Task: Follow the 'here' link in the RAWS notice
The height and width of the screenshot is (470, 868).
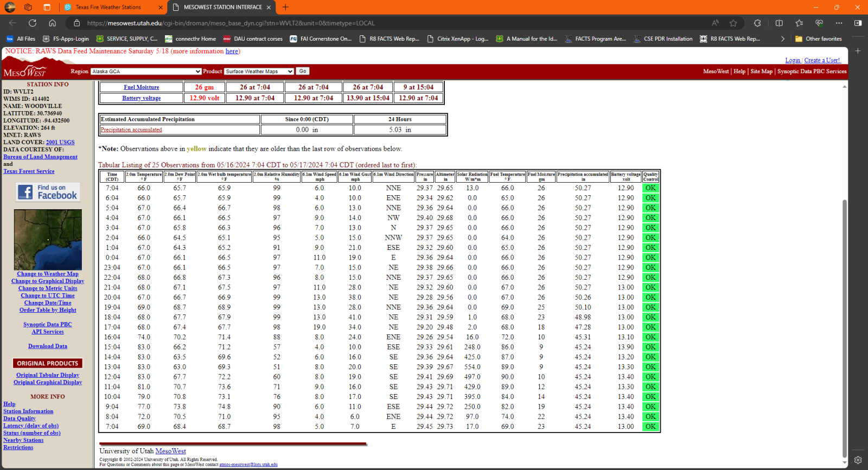Action: [x=232, y=51]
